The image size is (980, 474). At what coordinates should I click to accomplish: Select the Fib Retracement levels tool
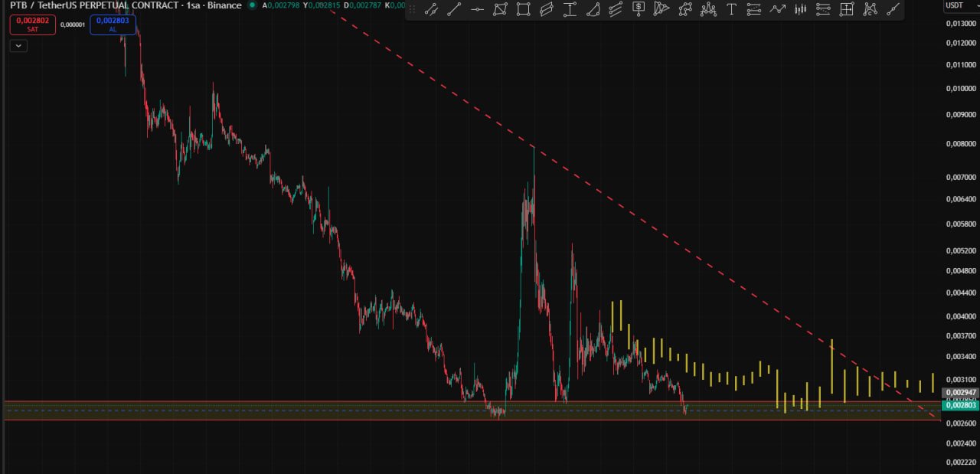click(754, 9)
